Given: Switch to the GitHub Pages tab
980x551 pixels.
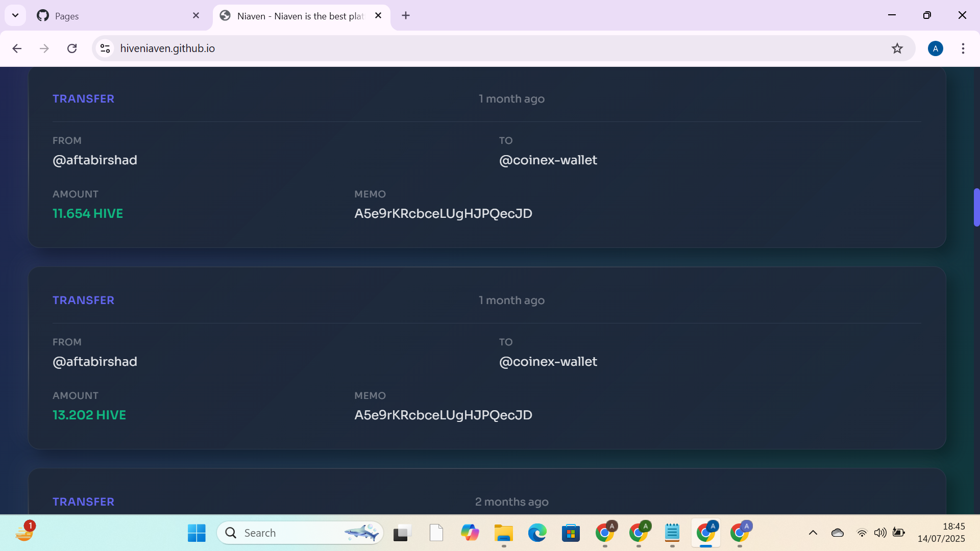Looking at the screenshot, I should pos(118,16).
